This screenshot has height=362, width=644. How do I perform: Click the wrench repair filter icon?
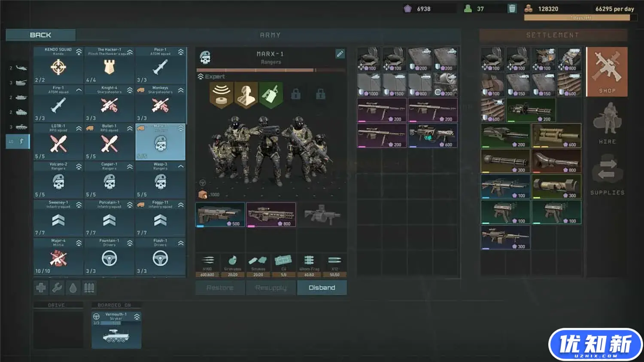(x=57, y=288)
